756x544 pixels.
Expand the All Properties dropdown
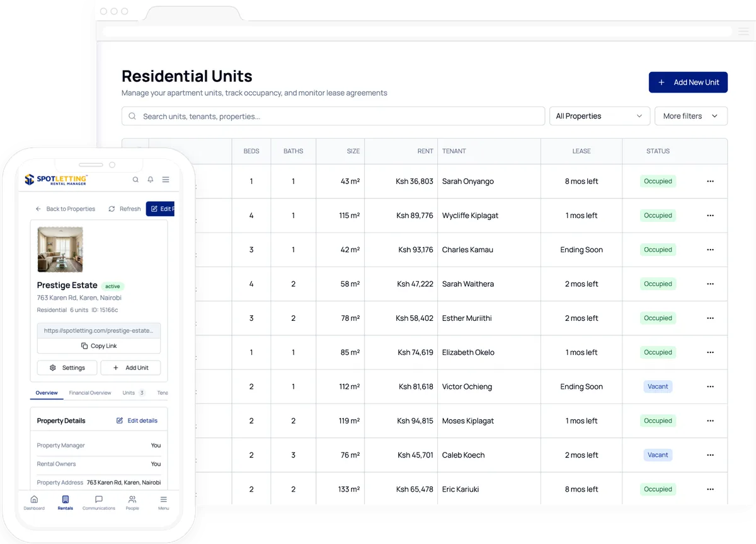point(599,116)
